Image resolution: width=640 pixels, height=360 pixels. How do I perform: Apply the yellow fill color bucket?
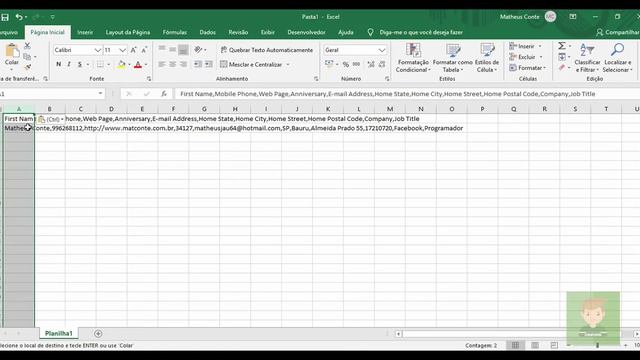[x=121, y=64]
